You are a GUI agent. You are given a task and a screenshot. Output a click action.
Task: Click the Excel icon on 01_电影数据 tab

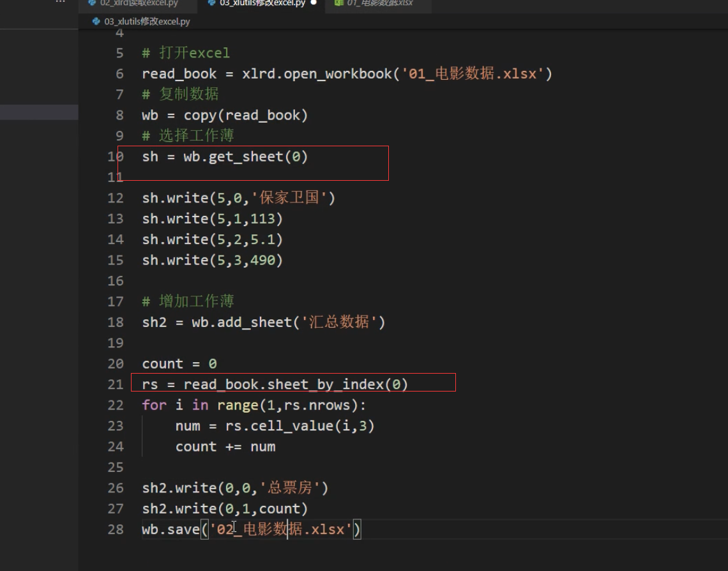338,3
